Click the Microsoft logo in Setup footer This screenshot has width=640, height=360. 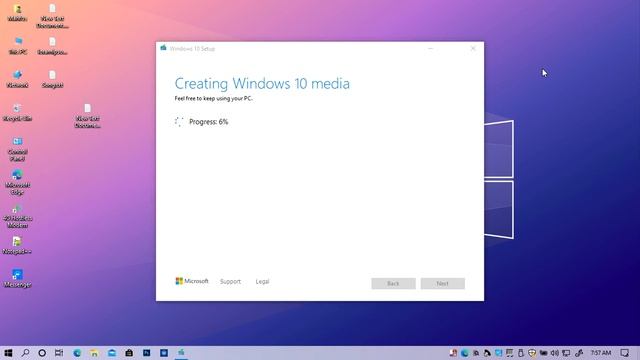click(192, 281)
